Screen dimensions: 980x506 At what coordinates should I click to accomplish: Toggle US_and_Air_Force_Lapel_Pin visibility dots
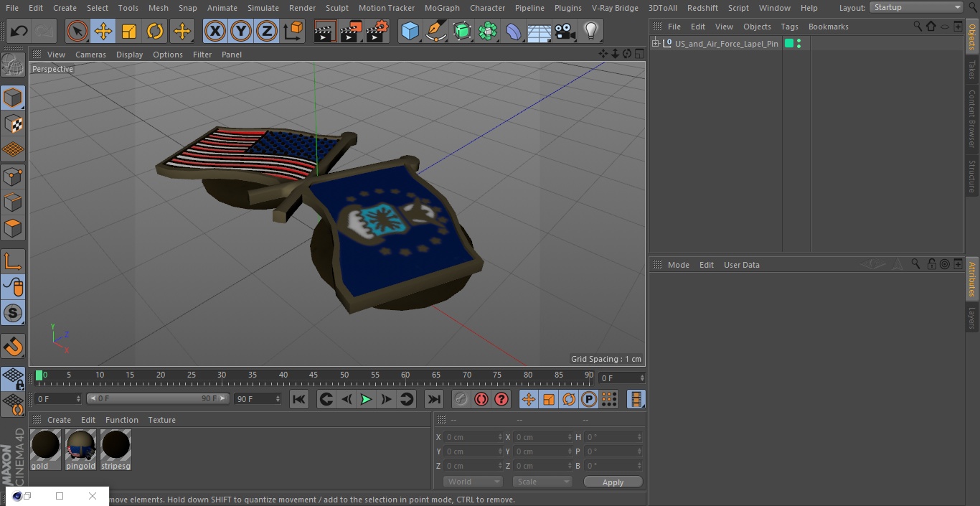click(799, 44)
